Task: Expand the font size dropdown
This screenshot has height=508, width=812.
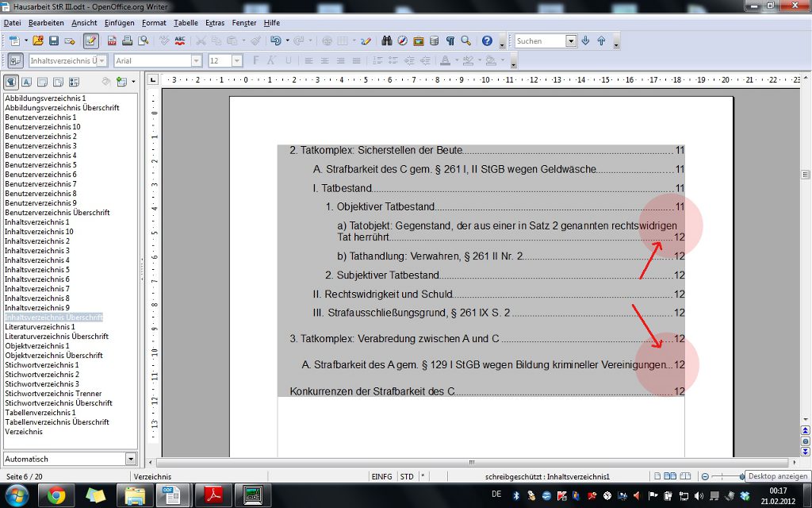Action: pos(236,61)
